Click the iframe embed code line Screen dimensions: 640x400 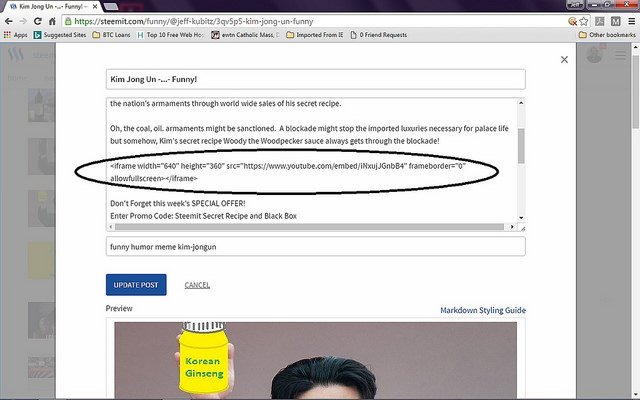pos(288,172)
